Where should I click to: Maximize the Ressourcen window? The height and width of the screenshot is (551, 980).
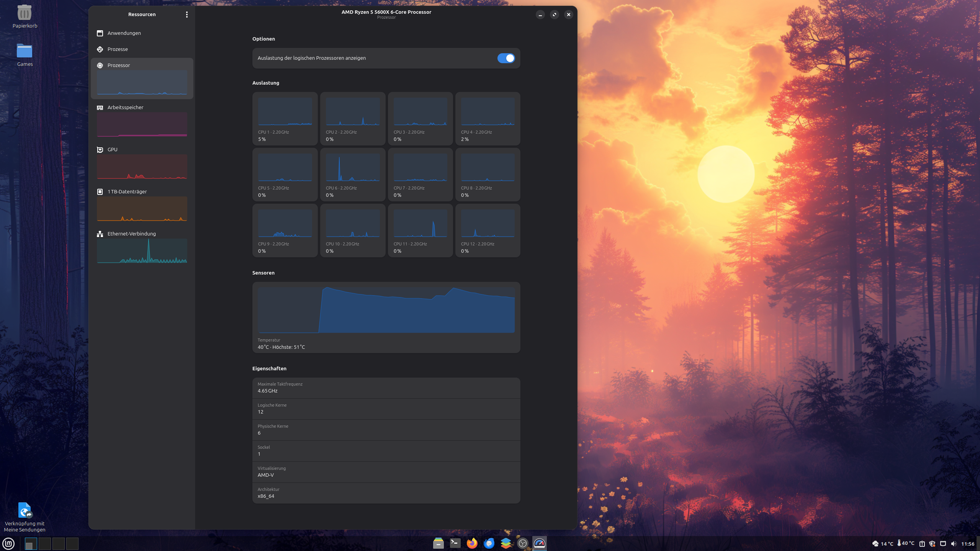pos(554,15)
